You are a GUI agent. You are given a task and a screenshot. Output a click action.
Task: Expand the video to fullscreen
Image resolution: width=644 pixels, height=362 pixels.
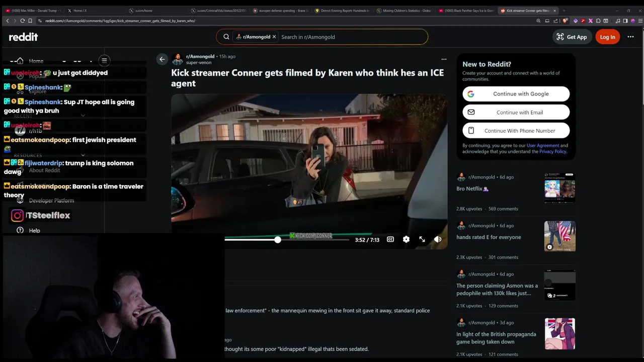422,239
